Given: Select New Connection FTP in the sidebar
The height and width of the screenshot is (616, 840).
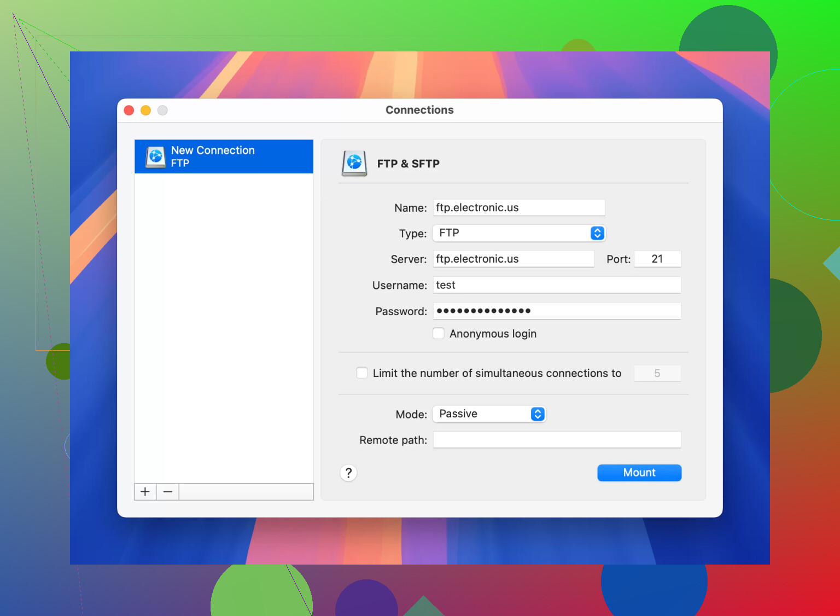Looking at the screenshot, I should tap(224, 156).
